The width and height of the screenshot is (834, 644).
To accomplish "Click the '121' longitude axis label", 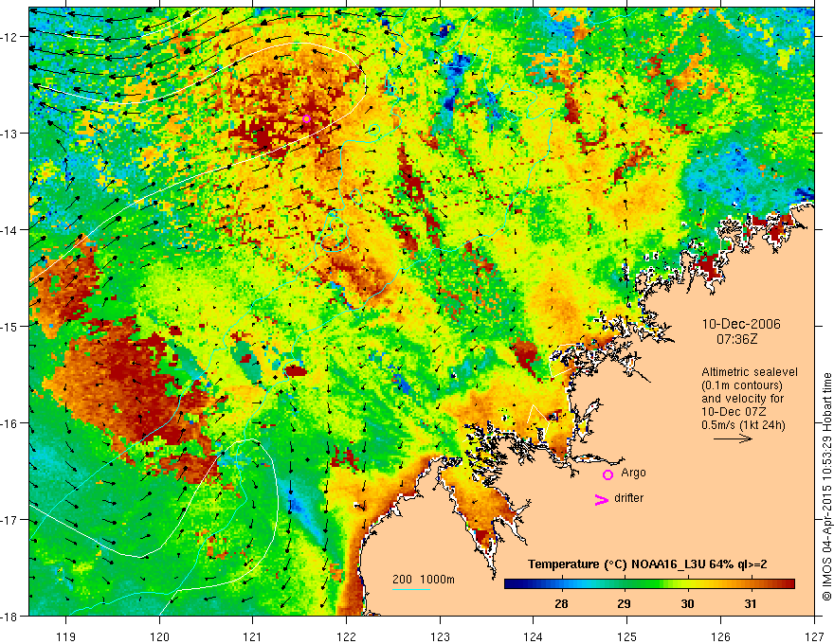I will [x=253, y=636].
